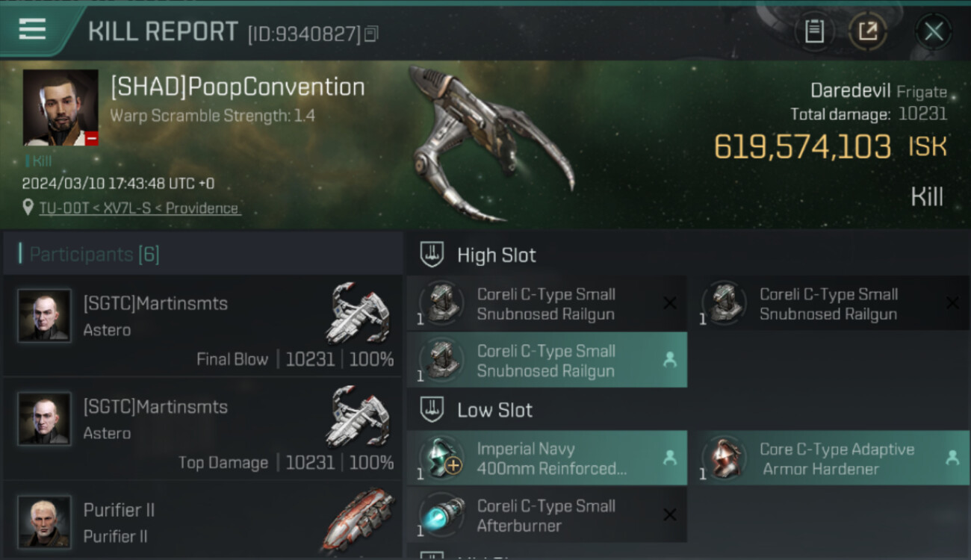Image resolution: width=971 pixels, height=560 pixels.
Task: Click the Daredevil ship image
Action: (491, 143)
